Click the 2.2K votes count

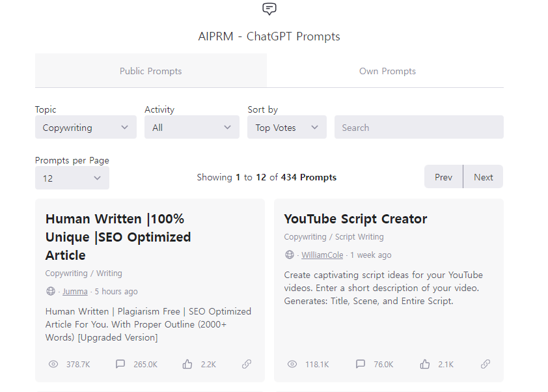tap(208, 365)
